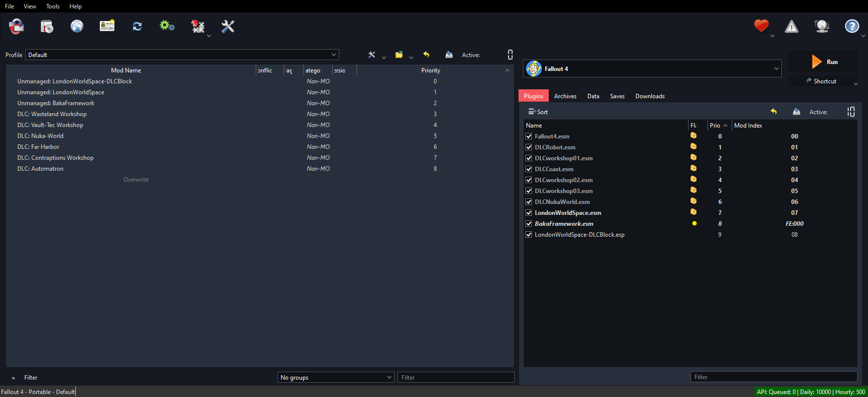Open the Profile dropdown showing Default
Image resolution: width=868 pixels, height=397 pixels.
click(x=182, y=55)
